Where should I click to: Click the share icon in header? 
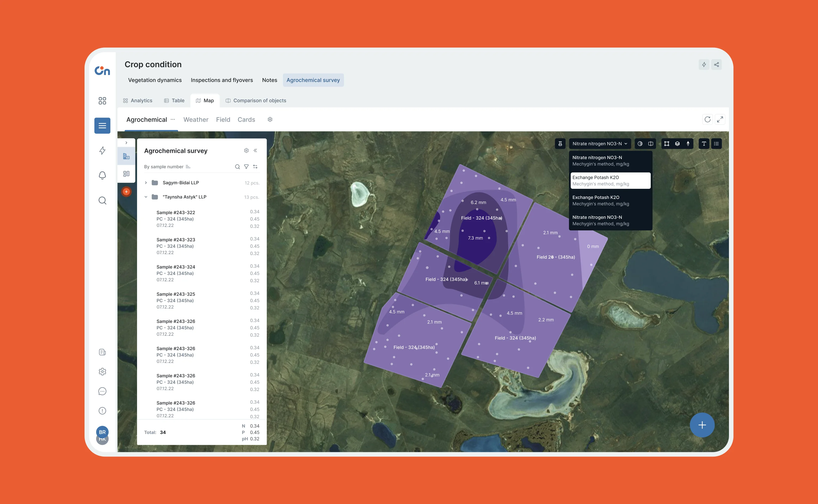coord(716,65)
